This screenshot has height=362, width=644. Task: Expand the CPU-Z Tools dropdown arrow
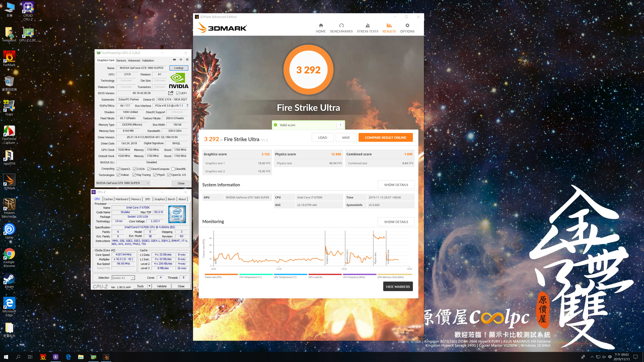(149, 286)
